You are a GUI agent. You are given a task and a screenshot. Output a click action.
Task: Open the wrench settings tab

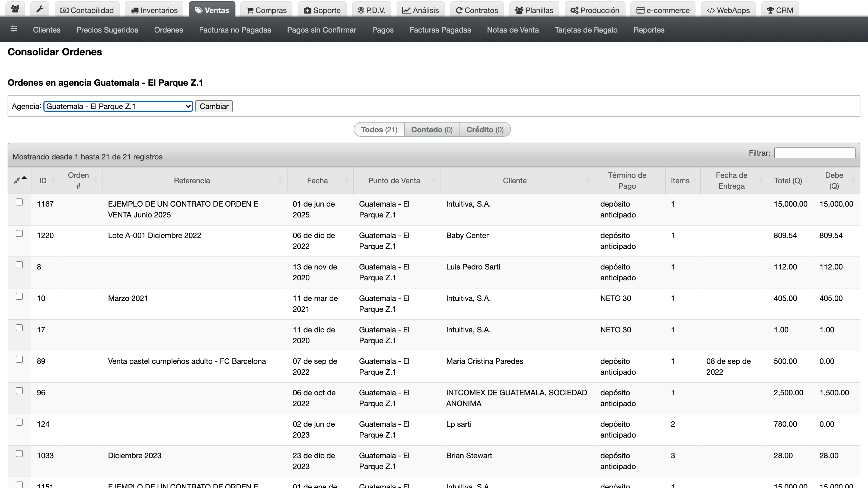[40, 9]
